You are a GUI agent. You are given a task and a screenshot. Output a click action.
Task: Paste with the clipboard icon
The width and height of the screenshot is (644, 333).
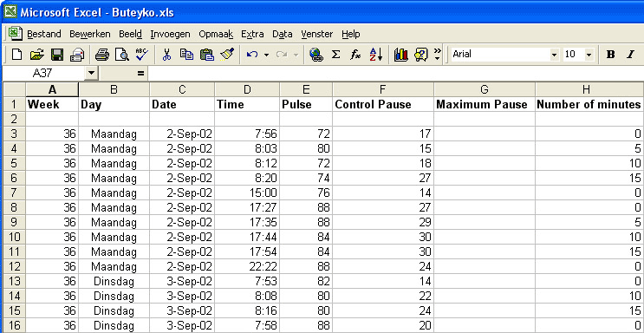207,55
